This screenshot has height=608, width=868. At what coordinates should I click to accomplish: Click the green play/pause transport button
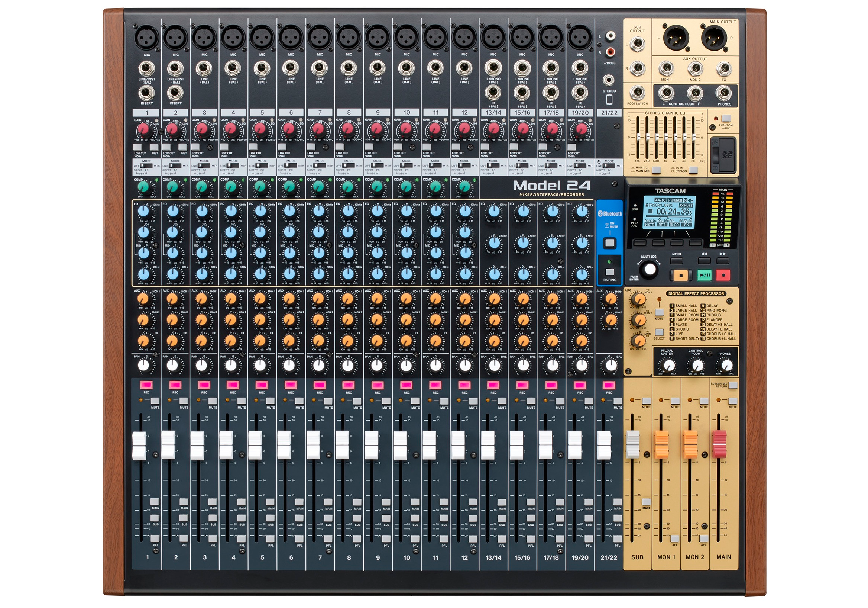tap(704, 275)
